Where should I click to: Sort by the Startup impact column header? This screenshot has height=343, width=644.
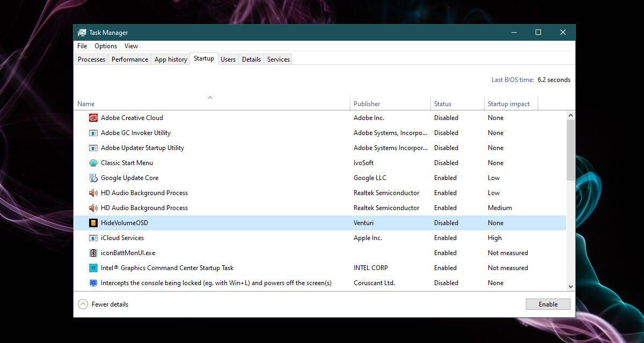[511, 104]
